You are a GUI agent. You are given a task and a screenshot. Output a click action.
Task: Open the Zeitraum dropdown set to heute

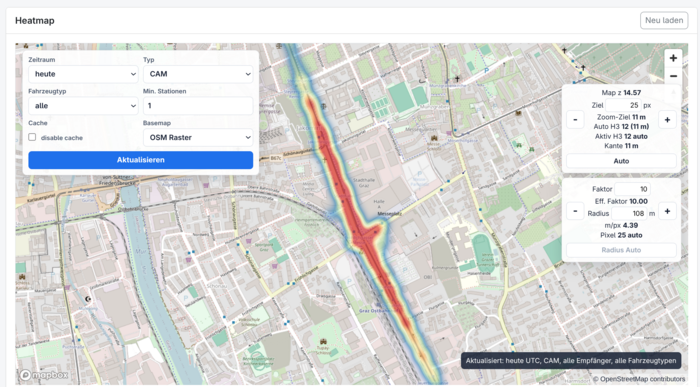click(83, 74)
